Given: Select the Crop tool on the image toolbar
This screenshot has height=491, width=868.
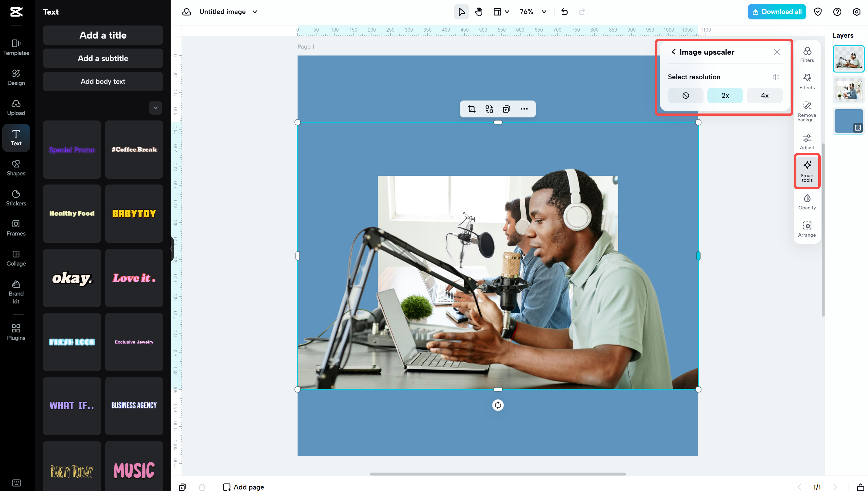Looking at the screenshot, I should coord(471,109).
